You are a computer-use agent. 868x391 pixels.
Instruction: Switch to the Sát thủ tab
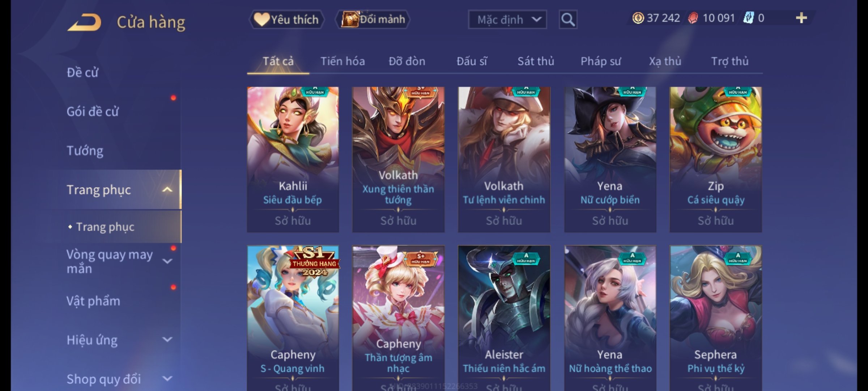point(536,61)
